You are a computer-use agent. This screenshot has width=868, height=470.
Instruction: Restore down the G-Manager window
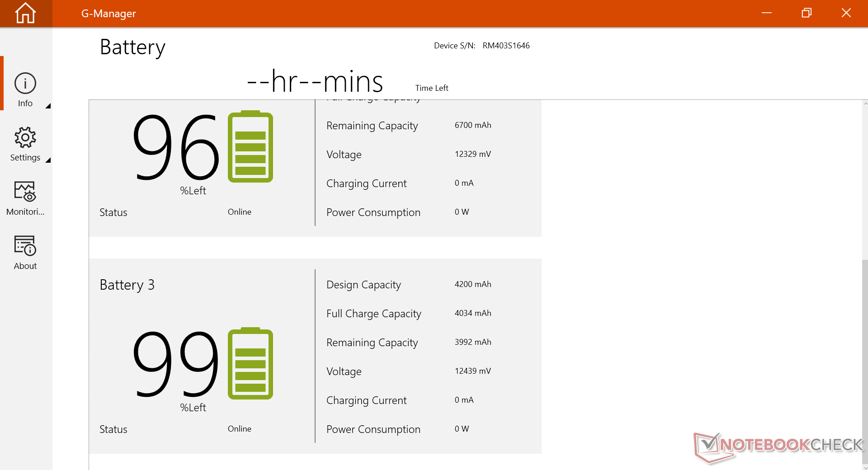click(x=807, y=13)
